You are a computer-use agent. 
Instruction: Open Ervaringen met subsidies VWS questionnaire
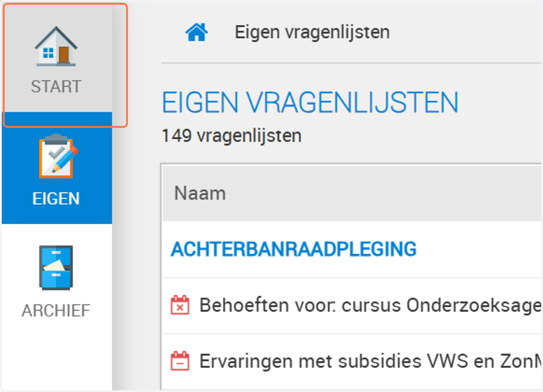[370, 361]
